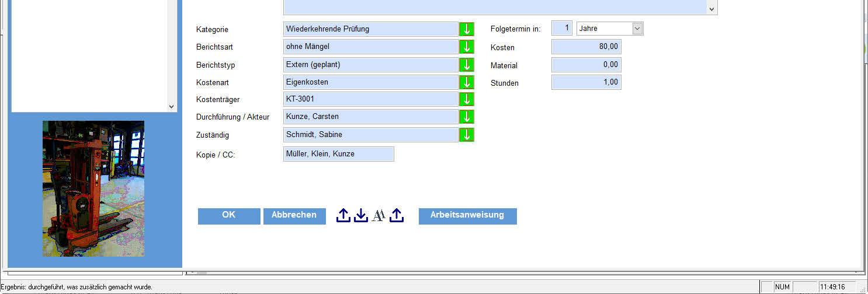Screen dimensions: 868x294
Task: Click the Folgetermin number field showing 1
Action: (562, 29)
